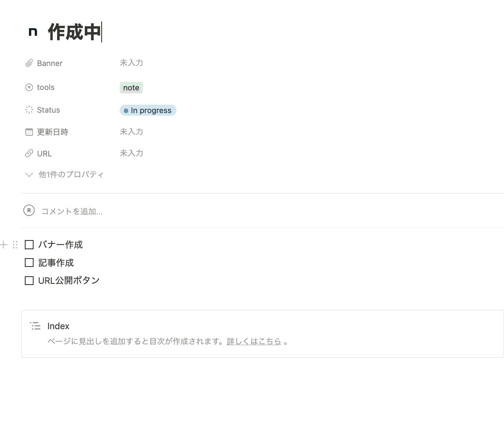
Task: Click the Status property spinner icon
Action: 29,110
